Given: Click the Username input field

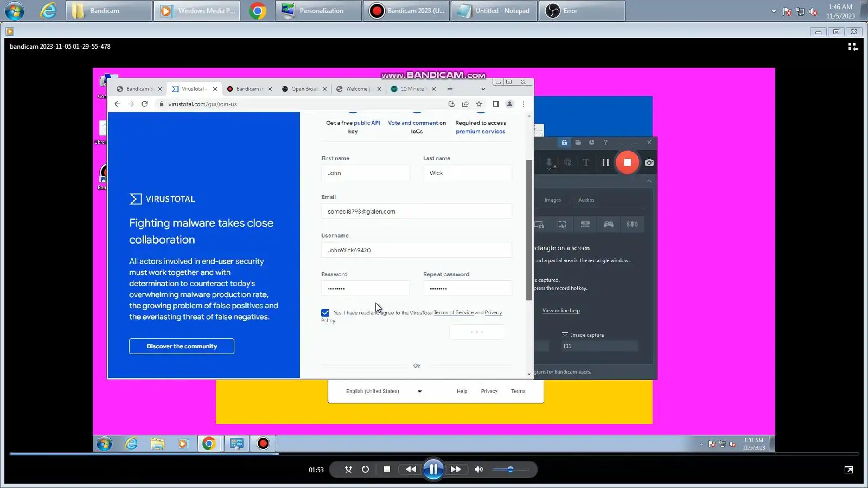Looking at the screenshot, I should coord(417,250).
